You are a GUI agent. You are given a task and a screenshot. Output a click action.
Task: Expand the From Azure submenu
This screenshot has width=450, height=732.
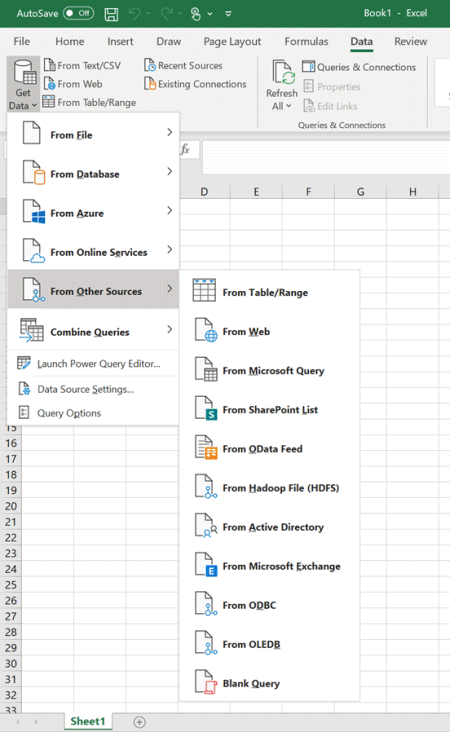click(93, 213)
